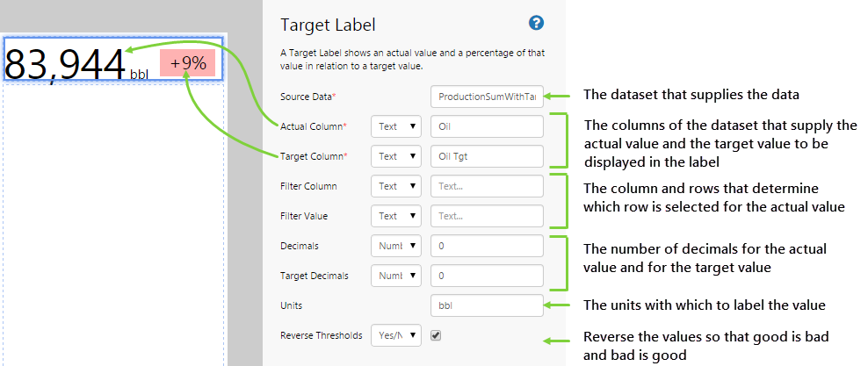Click the Target Label panel heading
The height and width of the screenshot is (366, 868).
[328, 25]
